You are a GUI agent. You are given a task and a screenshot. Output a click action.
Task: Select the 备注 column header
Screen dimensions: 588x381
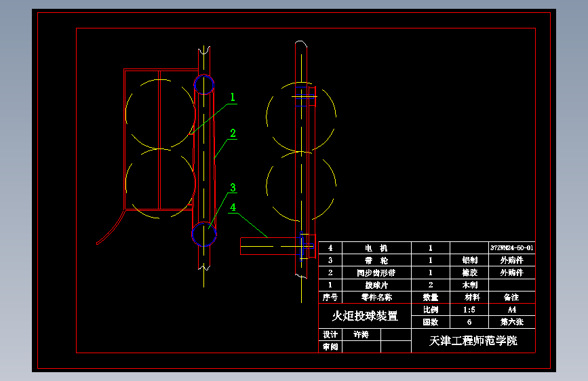point(511,298)
